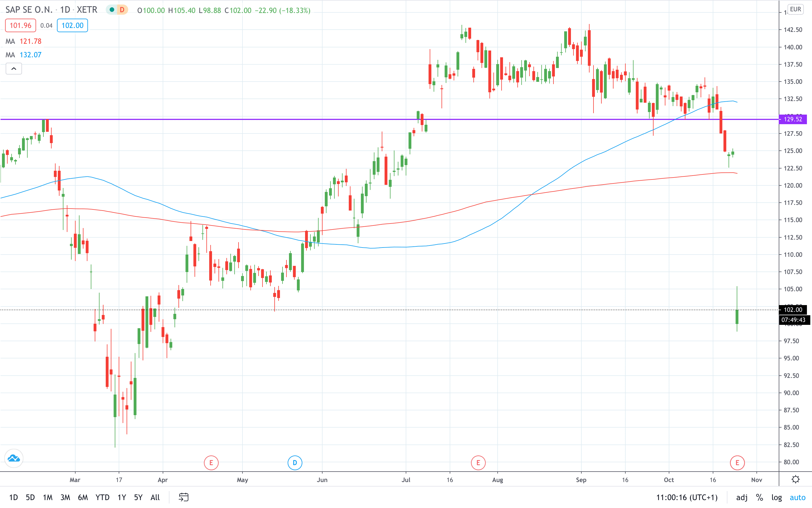Open the go-to-date calendar icon

(x=184, y=497)
